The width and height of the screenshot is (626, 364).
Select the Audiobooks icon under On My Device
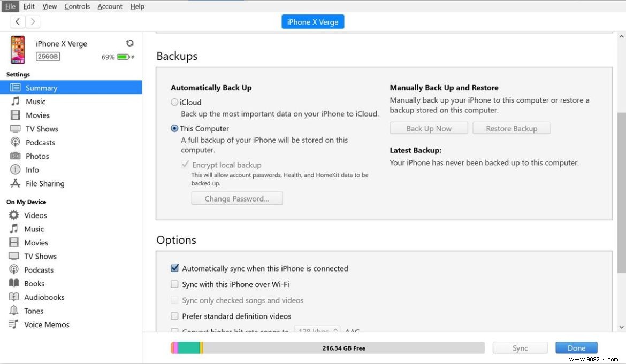14,297
